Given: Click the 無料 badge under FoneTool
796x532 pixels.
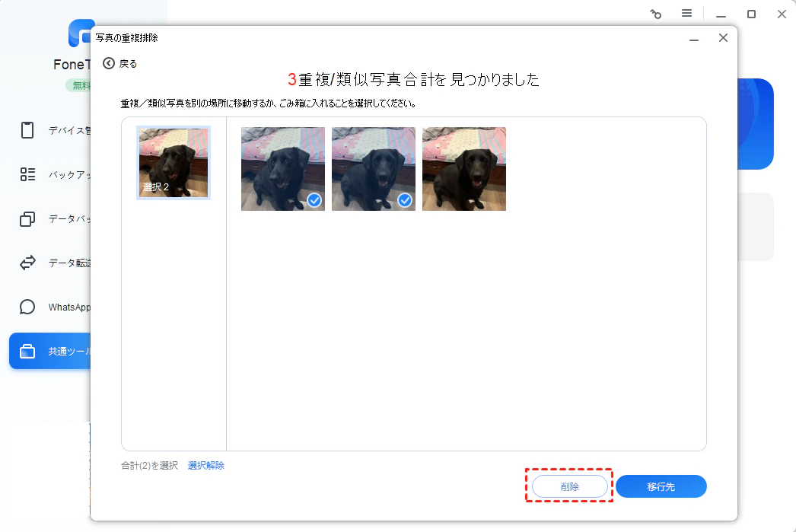Looking at the screenshot, I should tap(78, 85).
